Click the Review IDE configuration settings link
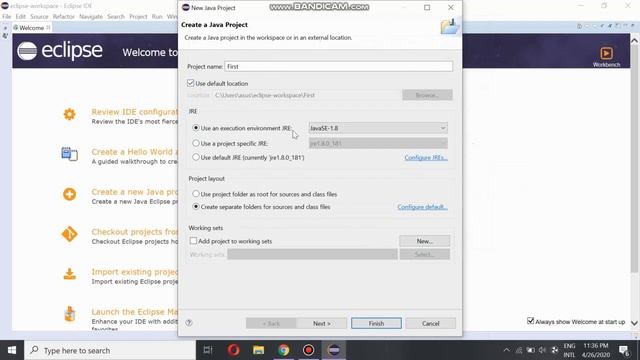Screen dimensions: 640x360 tap(135, 112)
